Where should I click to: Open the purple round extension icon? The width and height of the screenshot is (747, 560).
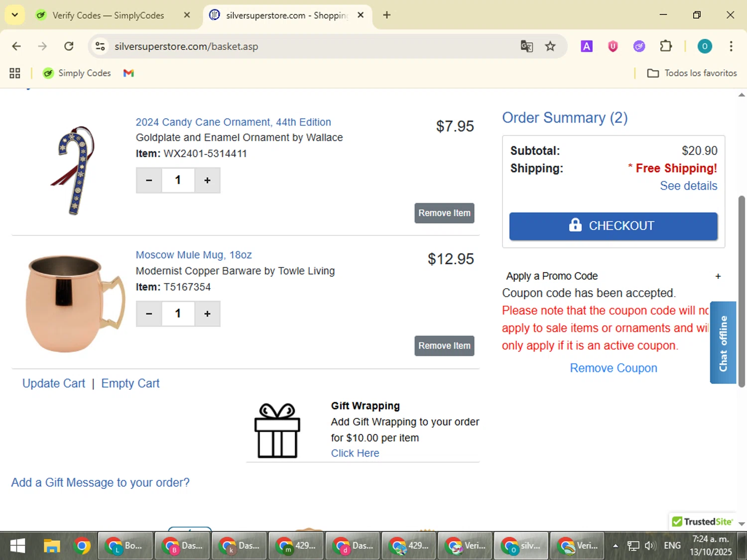(639, 46)
